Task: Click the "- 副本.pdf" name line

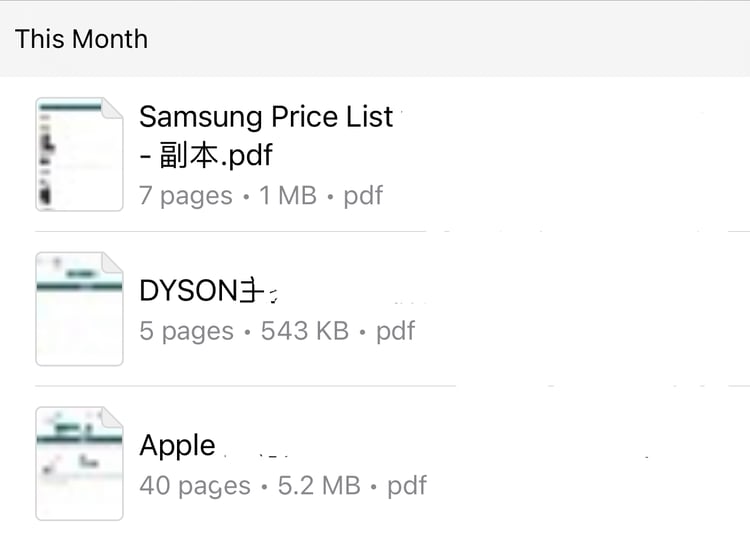Action: [206, 156]
